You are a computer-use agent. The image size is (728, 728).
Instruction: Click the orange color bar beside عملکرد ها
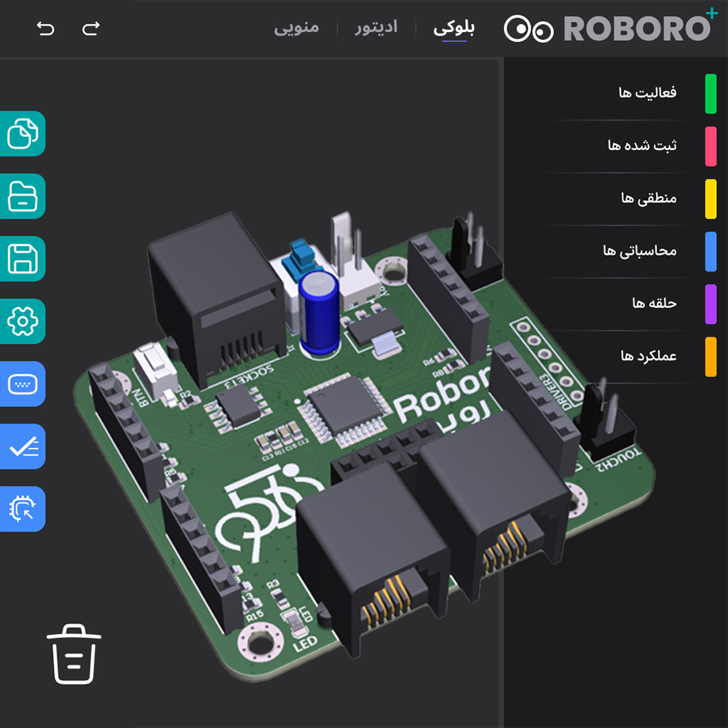[711, 357]
